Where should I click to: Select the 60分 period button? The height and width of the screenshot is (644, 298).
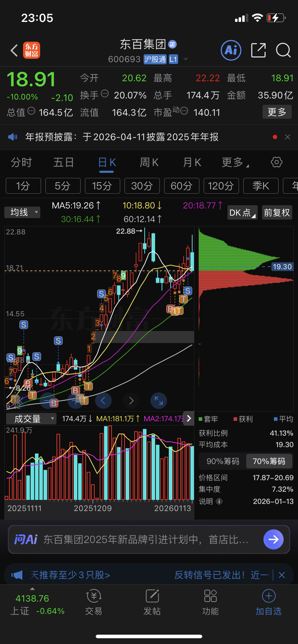(x=182, y=186)
